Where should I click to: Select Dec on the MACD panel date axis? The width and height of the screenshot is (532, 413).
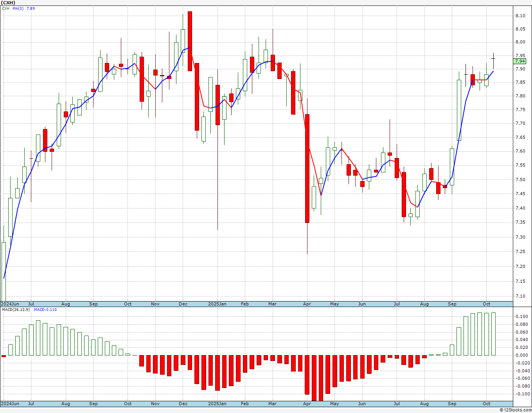pyautogui.click(x=183, y=404)
